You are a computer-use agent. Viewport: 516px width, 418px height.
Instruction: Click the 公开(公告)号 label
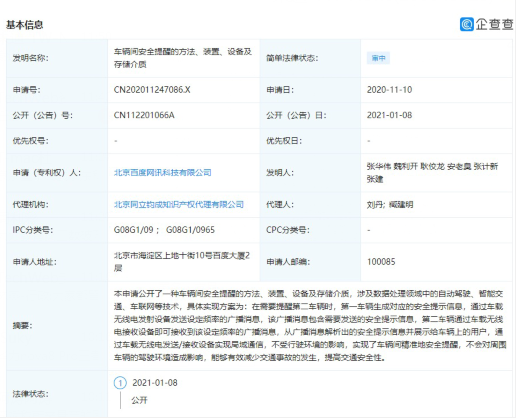(x=42, y=115)
